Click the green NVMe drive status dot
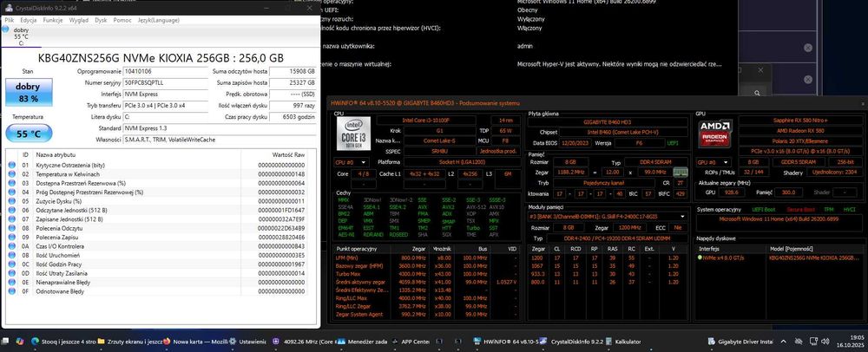868x352 pixels. (x=700, y=258)
